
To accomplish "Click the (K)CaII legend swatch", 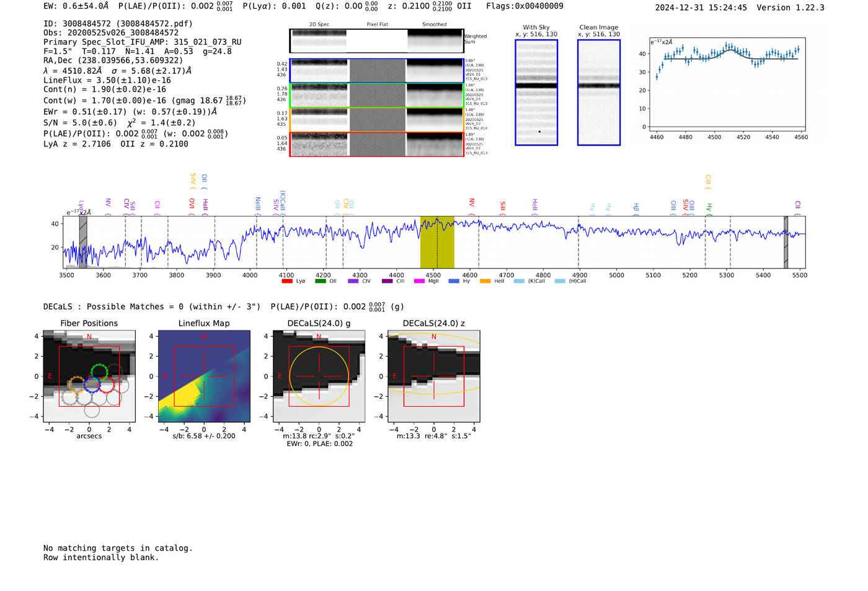I will (x=519, y=281).
